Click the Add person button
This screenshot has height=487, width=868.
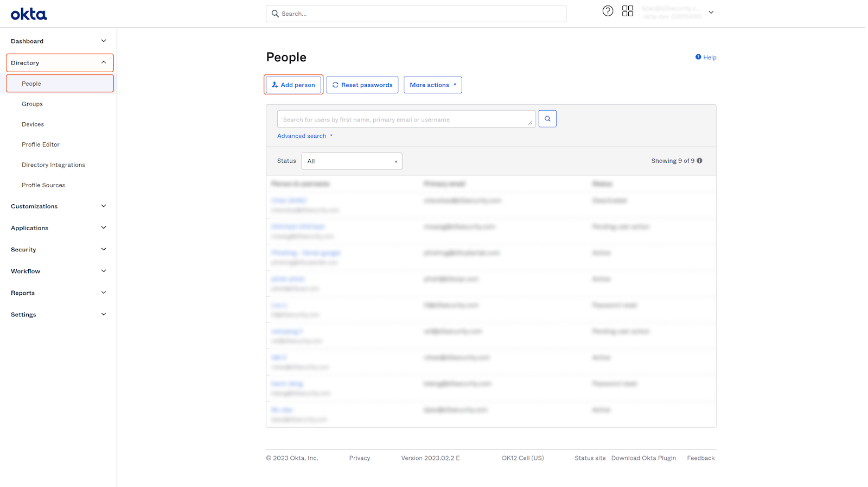(293, 85)
